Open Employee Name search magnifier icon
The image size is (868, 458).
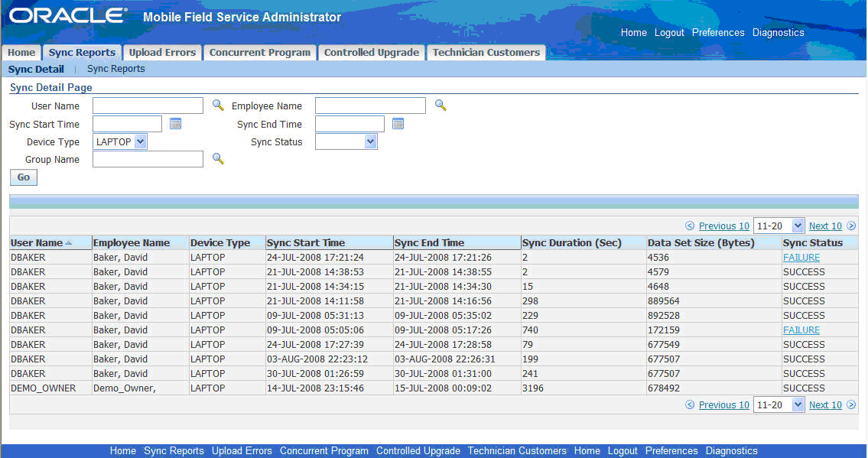point(441,105)
